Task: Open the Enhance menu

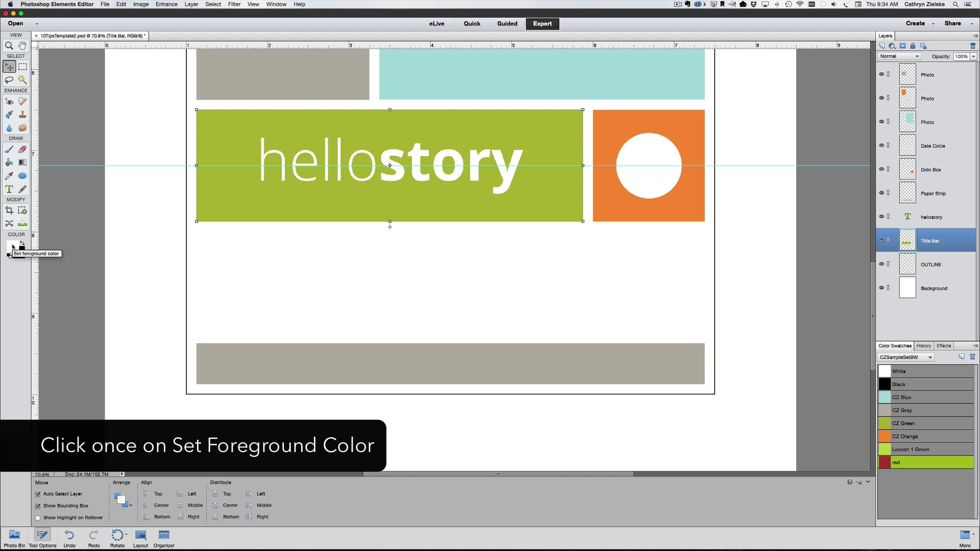Action: pos(166,4)
